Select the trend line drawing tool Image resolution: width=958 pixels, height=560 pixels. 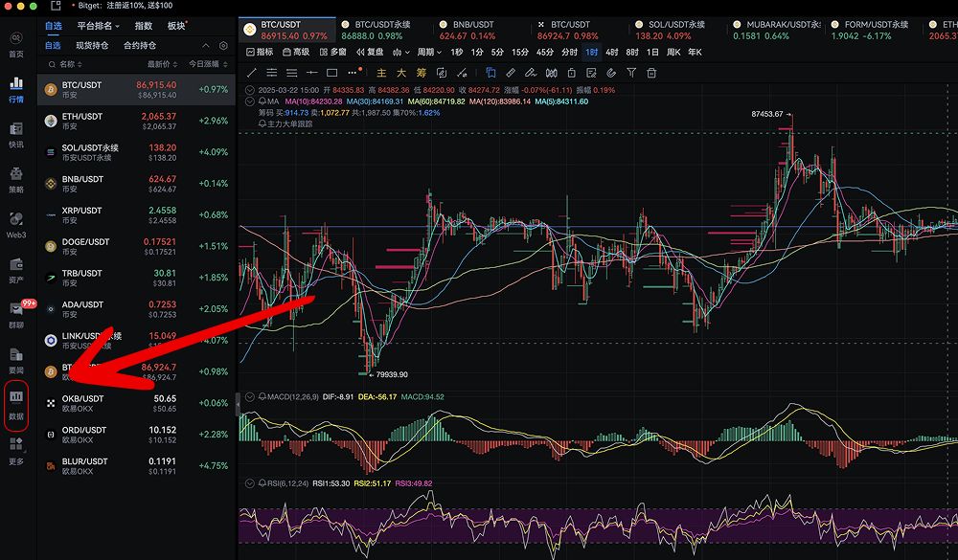point(252,73)
